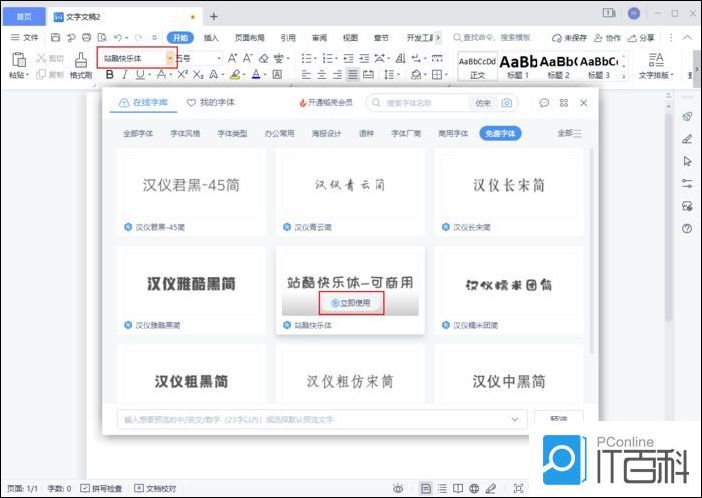Screen dimensions: 702x498
Task: Click camera icon in font search
Action: (506, 103)
